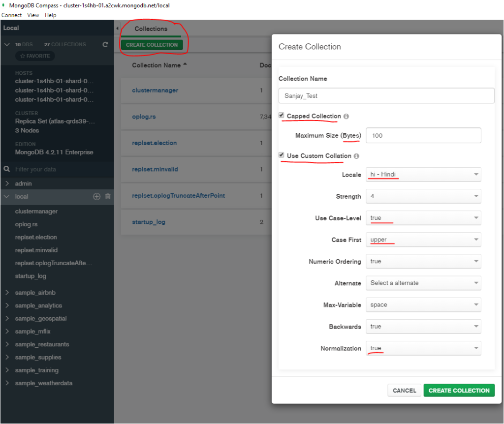Image resolution: width=504 pixels, height=424 pixels.
Task: Click the Maximum Size (Bytes) input field
Action: (x=423, y=136)
